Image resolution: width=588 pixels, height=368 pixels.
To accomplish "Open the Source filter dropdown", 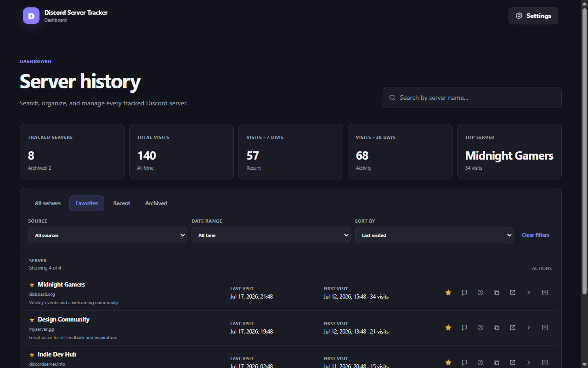I will pyautogui.click(x=107, y=235).
